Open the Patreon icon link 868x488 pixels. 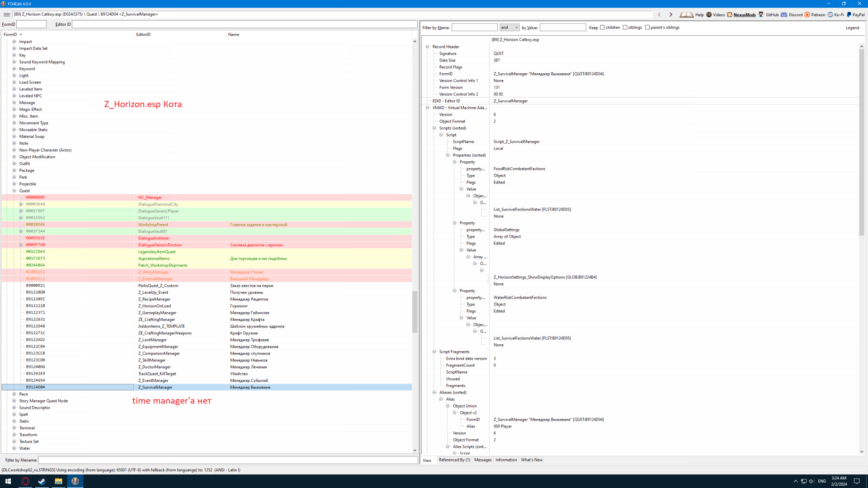coord(807,14)
